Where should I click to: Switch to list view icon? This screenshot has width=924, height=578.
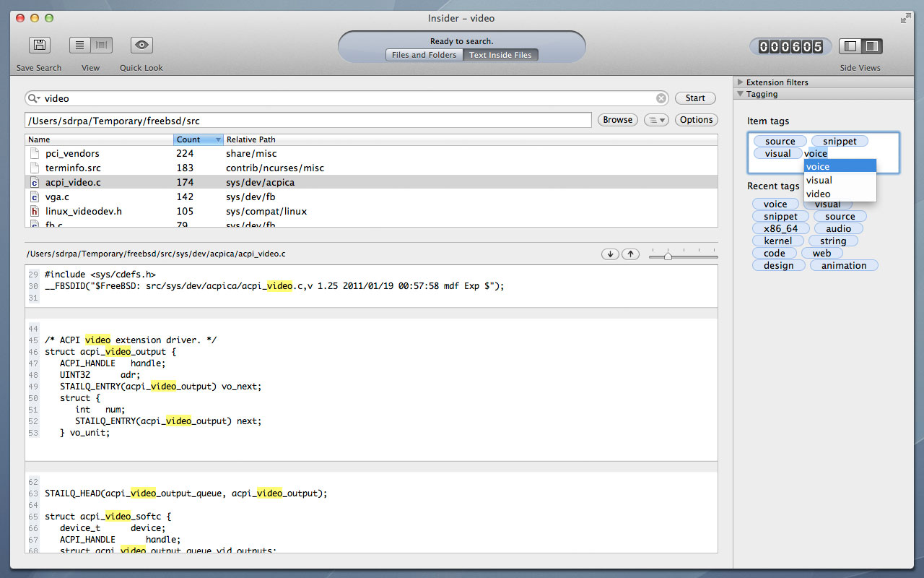(80, 45)
